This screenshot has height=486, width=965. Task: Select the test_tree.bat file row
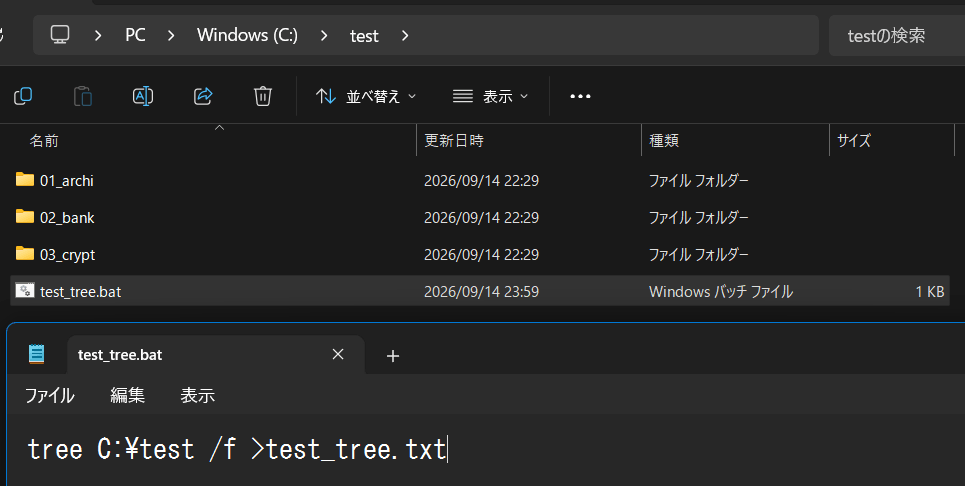tap(480, 291)
